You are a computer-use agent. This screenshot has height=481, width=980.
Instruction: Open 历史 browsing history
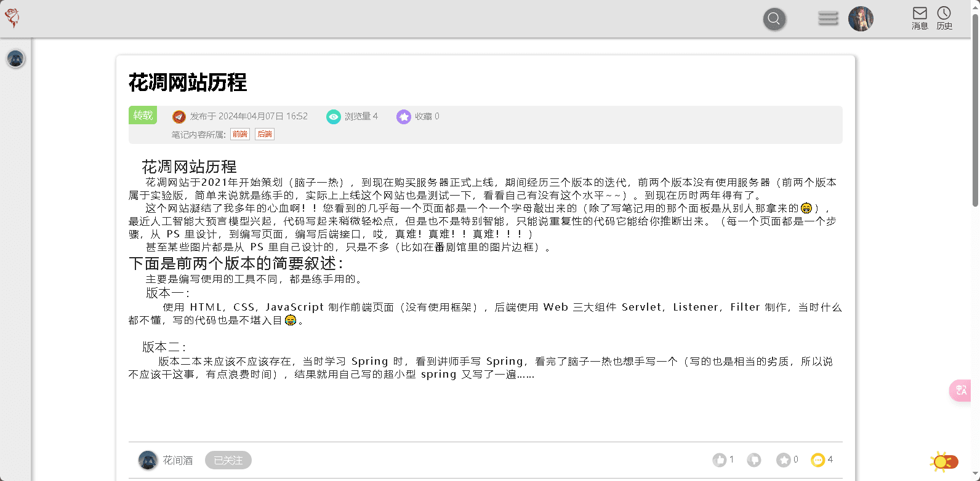point(944,18)
